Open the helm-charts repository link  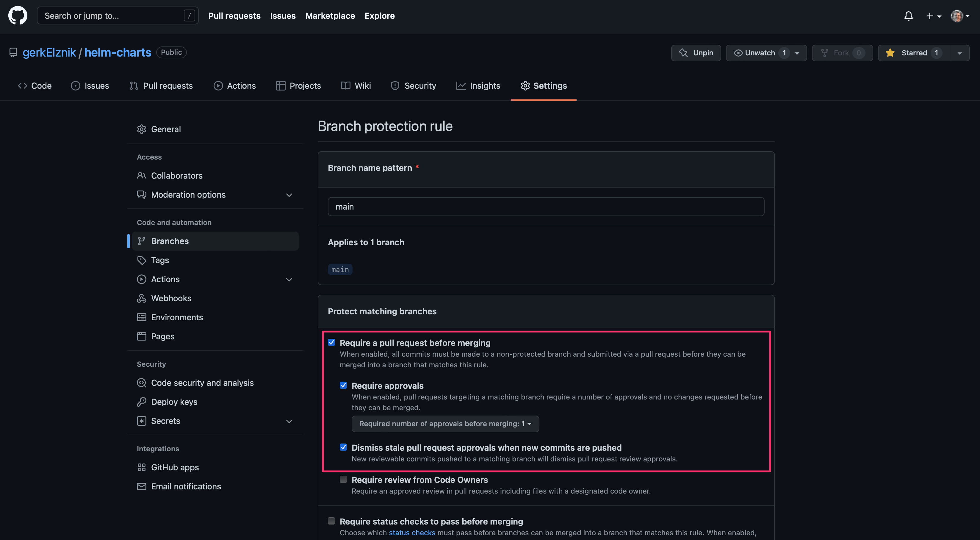118,52
